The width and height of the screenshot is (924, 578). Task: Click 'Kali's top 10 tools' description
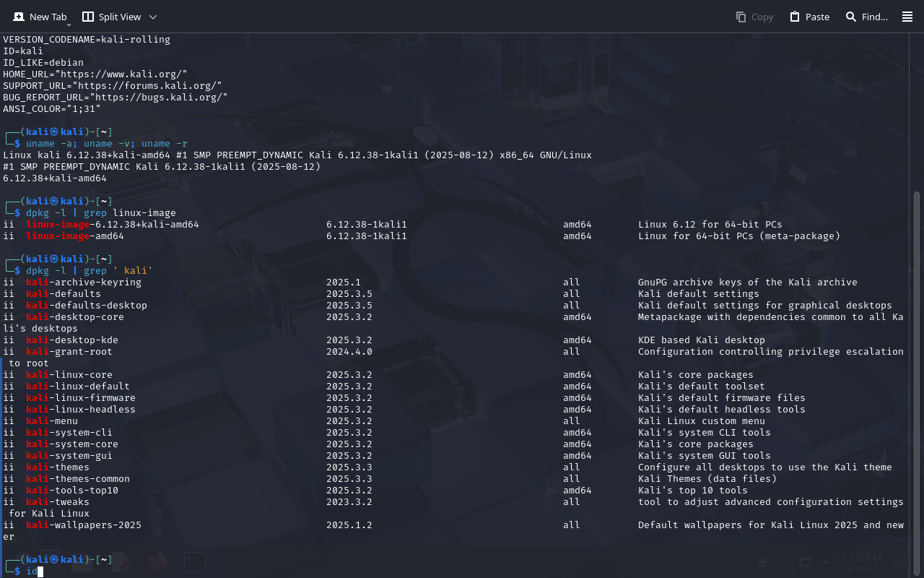(x=693, y=491)
